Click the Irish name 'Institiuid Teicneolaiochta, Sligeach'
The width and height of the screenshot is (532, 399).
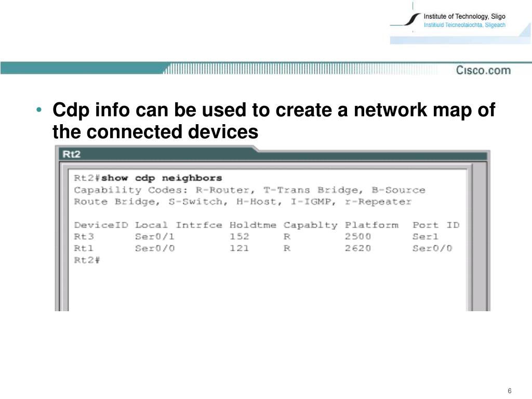click(464, 25)
